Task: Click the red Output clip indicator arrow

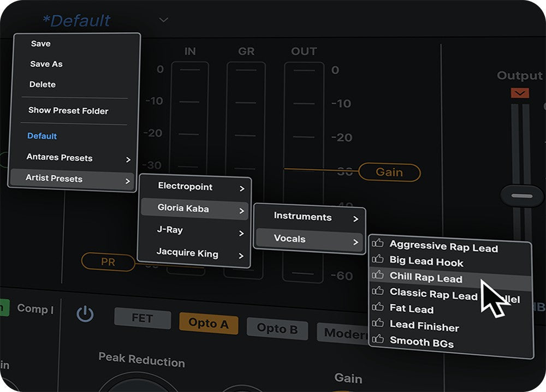Action: click(x=520, y=93)
